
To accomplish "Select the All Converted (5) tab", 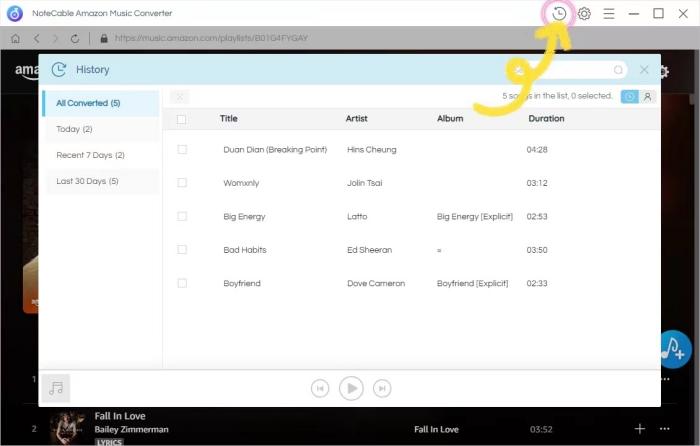I will click(101, 103).
